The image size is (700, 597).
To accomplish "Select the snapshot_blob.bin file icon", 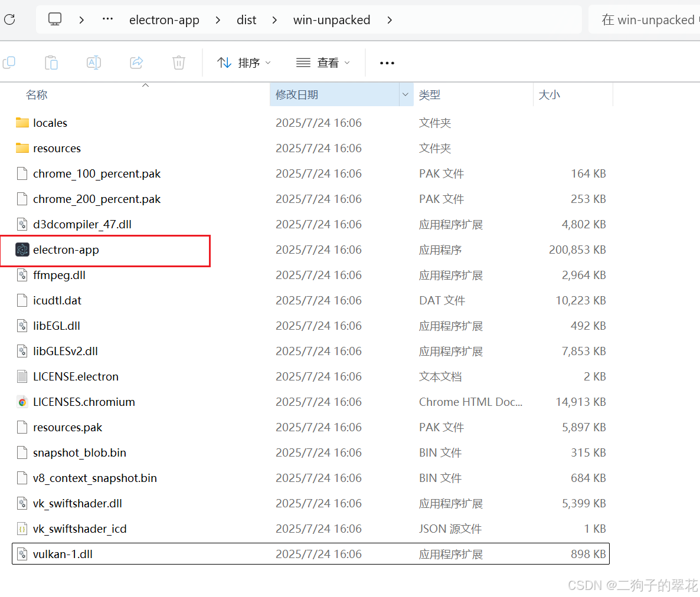I will click(x=22, y=453).
